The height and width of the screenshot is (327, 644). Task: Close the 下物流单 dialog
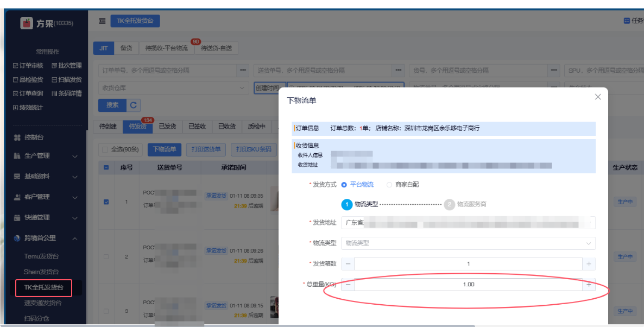point(598,97)
